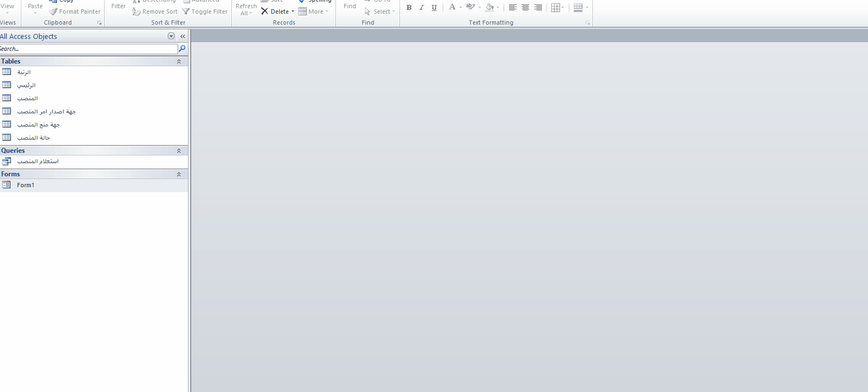Open the font color dropdown arrow
Viewport: 868px width, 392px height.
460,8
